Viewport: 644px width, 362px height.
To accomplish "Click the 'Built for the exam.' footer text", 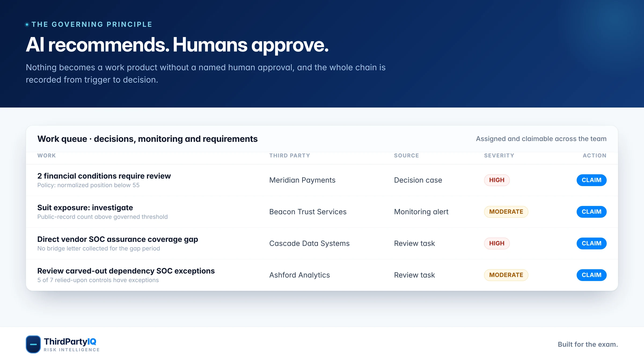I will pos(588,345).
